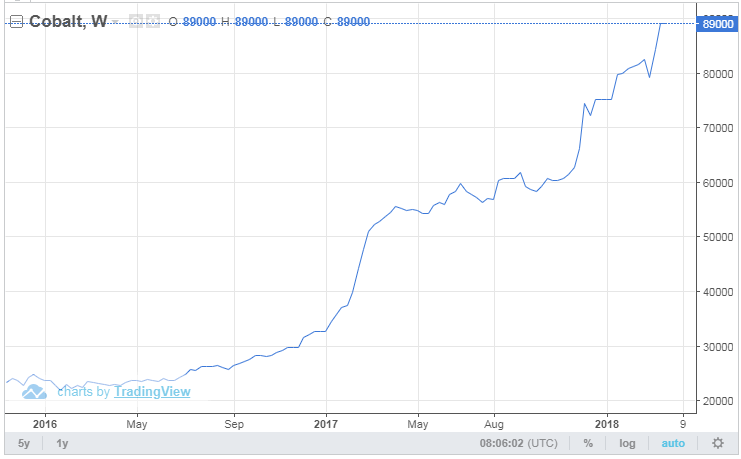Screen dimensions: 741x459
Task: Click the 20000 price axis label
Action: pyautogui.click(x=718, y=401)
